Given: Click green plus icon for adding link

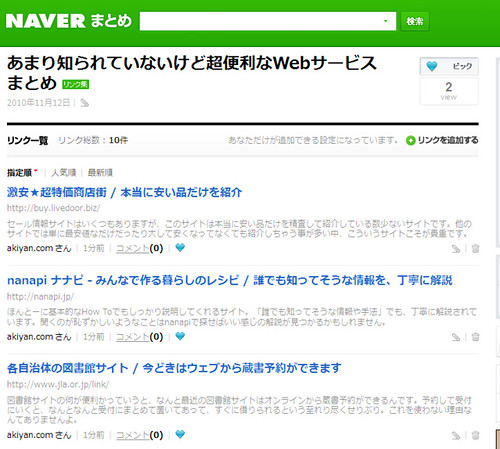Looking at the screenshot, I should click(410, 141).
